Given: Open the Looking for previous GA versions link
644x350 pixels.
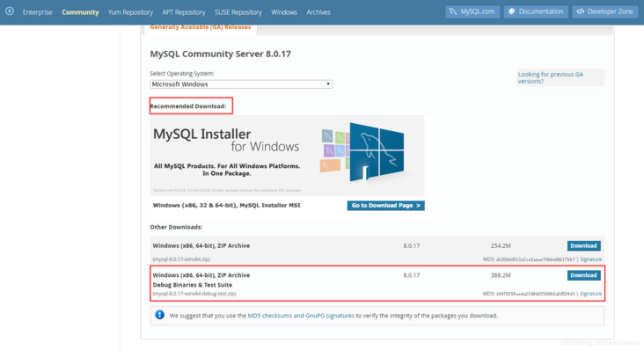Looking at the screenshot, I should (551, 77).
